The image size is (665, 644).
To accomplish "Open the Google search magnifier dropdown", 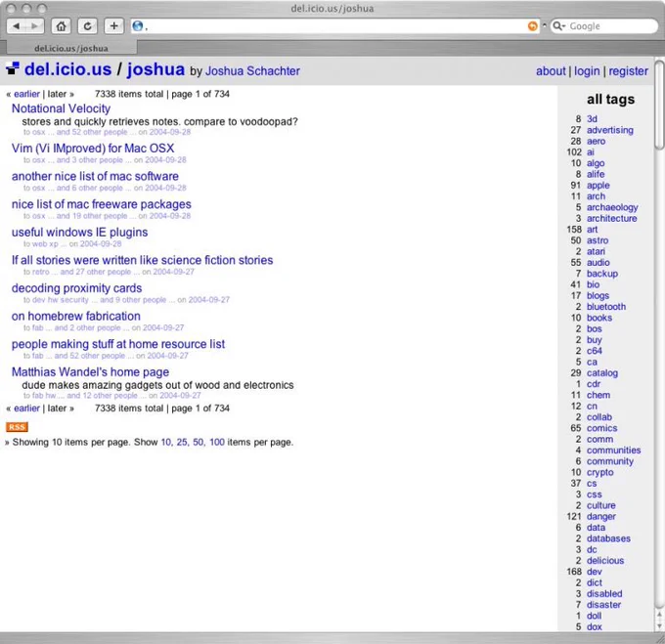I will (x=558, y=26).
